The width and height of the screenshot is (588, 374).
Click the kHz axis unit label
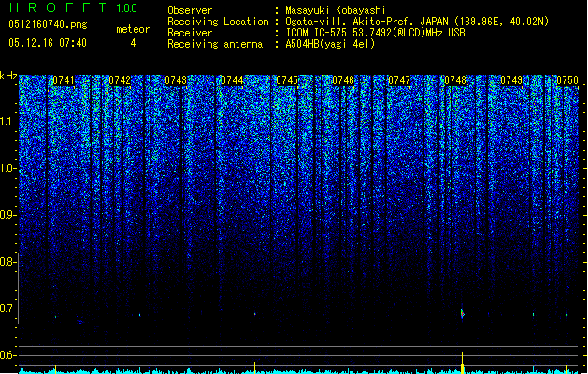[x=8, y=76]
